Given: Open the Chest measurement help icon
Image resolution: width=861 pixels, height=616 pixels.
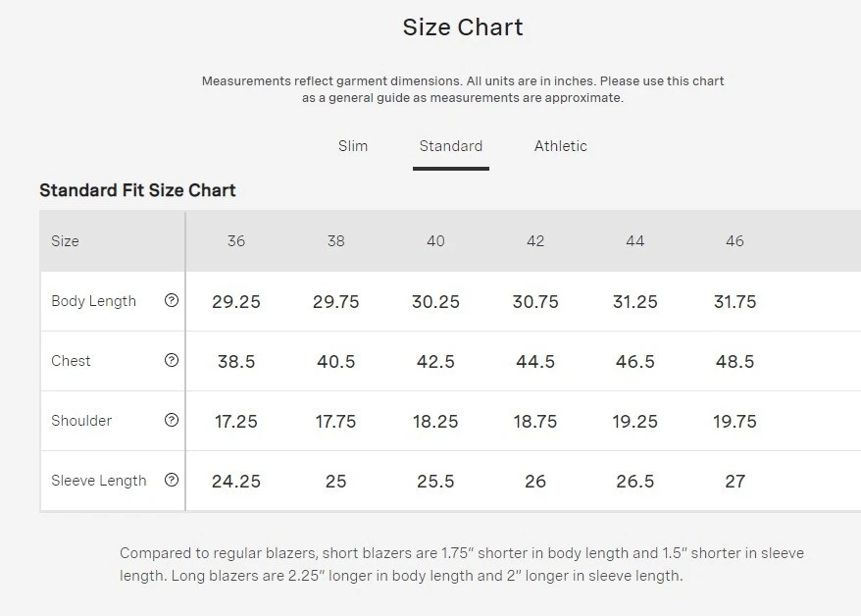Looking at the screenshot, I should [172, 360].
